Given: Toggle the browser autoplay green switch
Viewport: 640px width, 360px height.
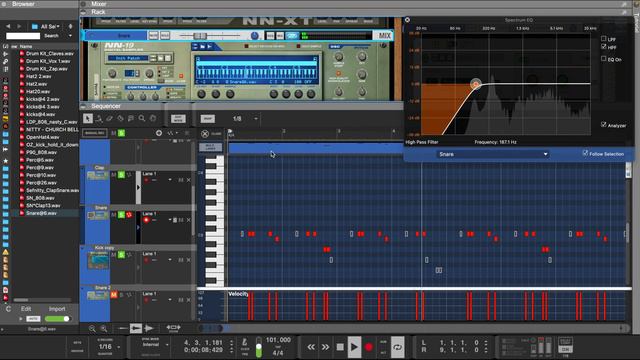Looking at the screenshot, I should click(57, 319).
